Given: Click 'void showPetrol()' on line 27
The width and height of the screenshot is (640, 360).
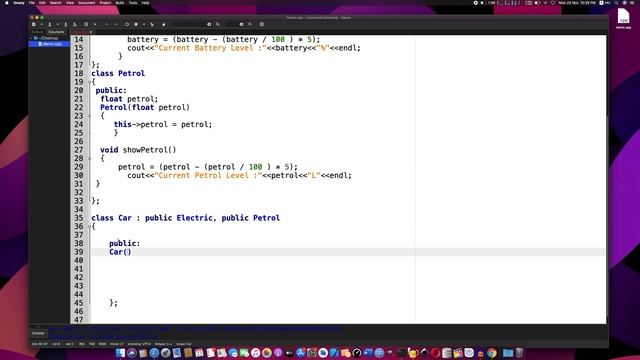Looking at the screenshot, I should point(138,150).
